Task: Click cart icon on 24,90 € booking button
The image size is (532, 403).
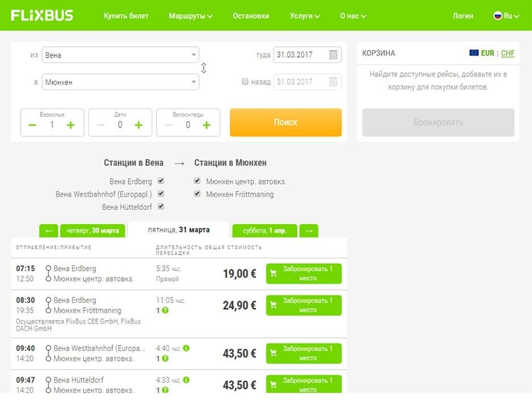Action: click(273, 305)
